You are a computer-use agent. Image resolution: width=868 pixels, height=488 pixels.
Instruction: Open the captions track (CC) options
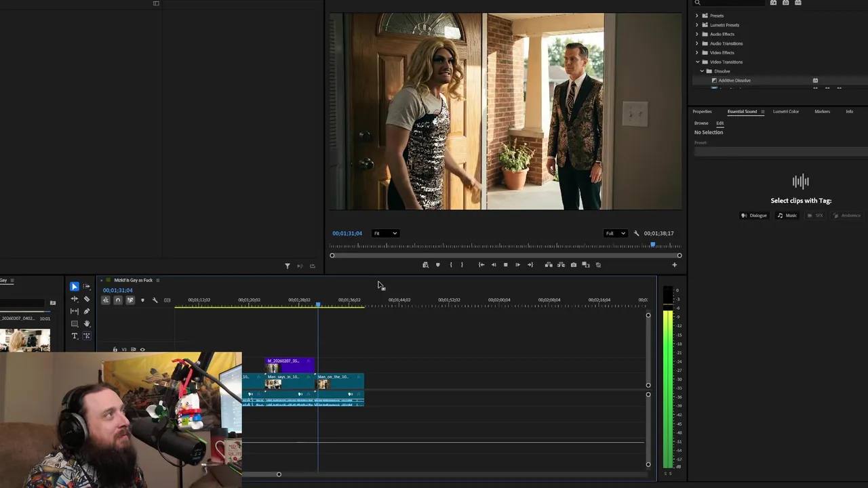[167, 300]
